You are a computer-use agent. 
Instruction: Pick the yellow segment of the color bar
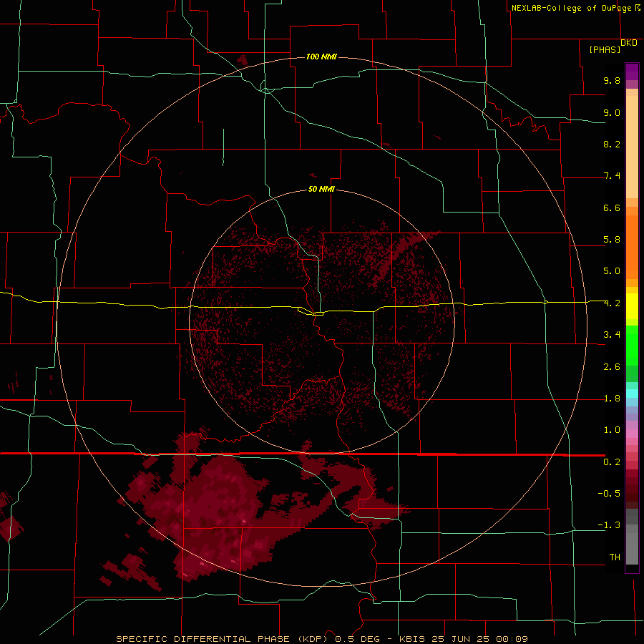click(632, 306)
